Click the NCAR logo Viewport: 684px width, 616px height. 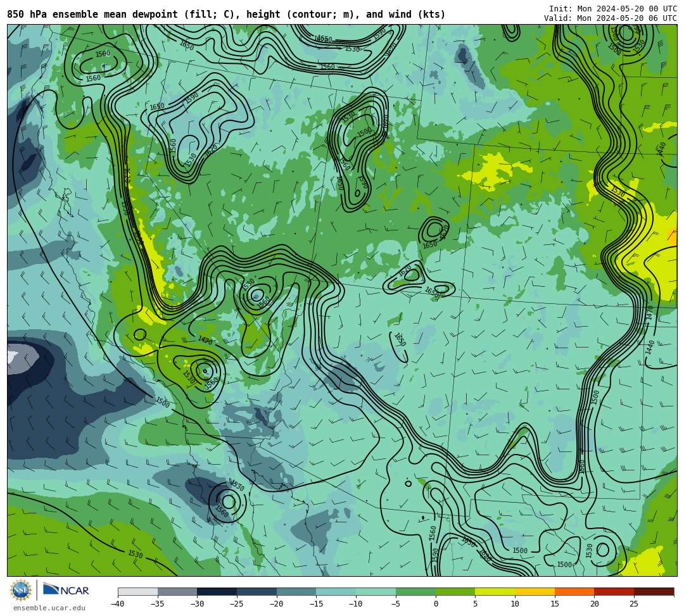point(66,589)
